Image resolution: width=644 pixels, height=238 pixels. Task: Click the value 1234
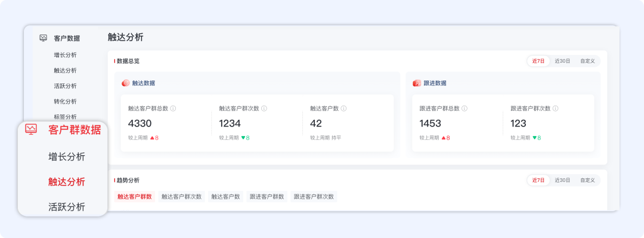coord(230,123)
